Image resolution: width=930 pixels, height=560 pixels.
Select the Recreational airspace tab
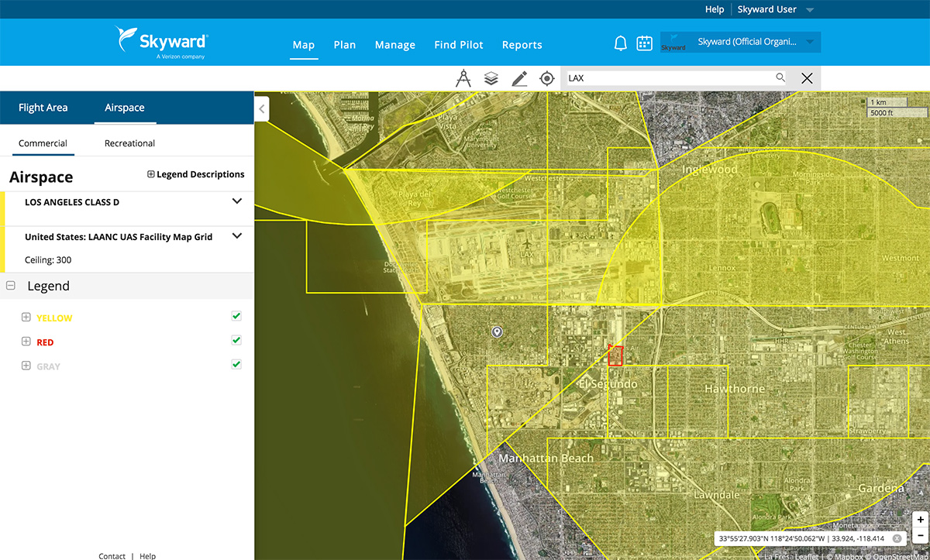[x=129, y=143]
